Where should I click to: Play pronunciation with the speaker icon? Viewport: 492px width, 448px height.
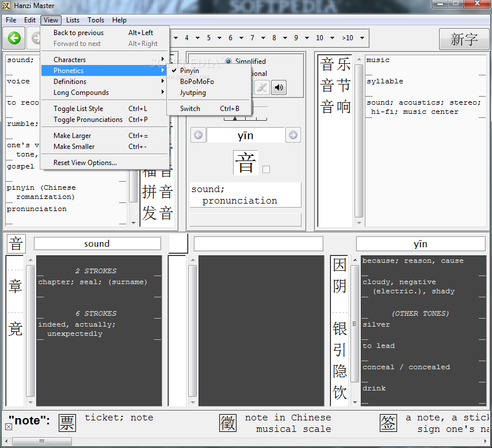(x=279, y=87)
